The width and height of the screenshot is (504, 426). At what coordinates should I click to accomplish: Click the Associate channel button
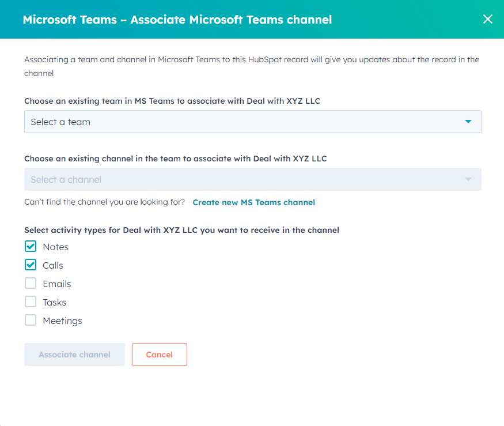click(74, 355)
